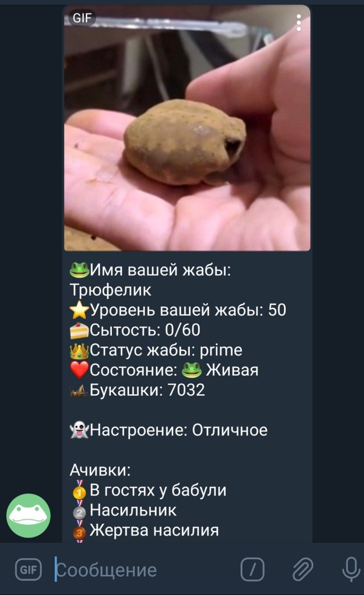Tap the gold medal next to В гостях у бабули
Image resolution: width=364 pixels, height=595 pixels.
[80, 490]
